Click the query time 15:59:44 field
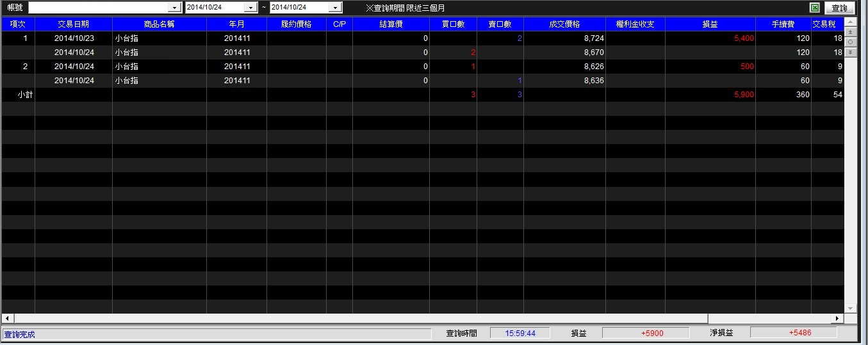This screenshot has height=345, width=868. point(520,333)
